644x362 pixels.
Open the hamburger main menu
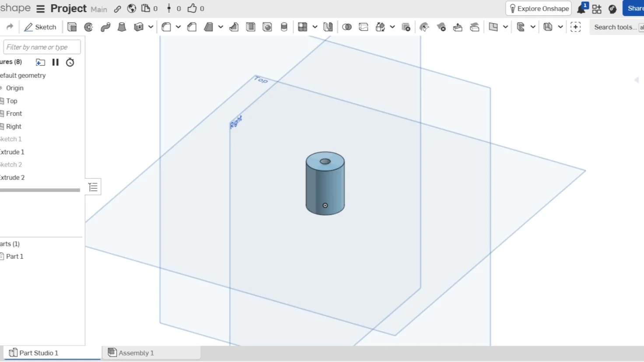point(41,9)
